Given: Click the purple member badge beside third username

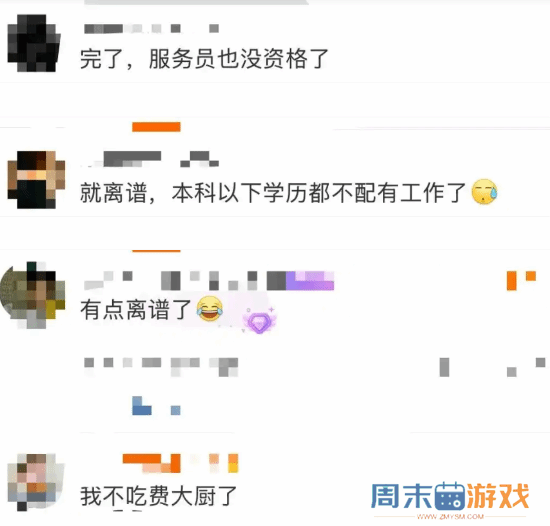Looking at the screenshot, I should click(310, 281).
